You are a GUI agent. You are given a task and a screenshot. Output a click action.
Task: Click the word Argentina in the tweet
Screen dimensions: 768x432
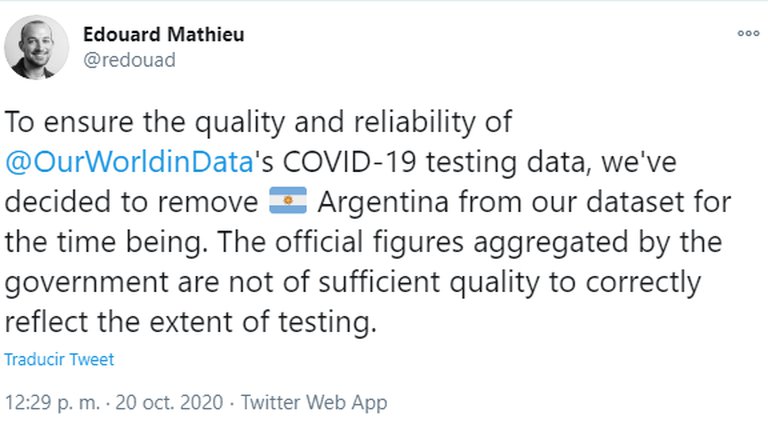[375, 202]
